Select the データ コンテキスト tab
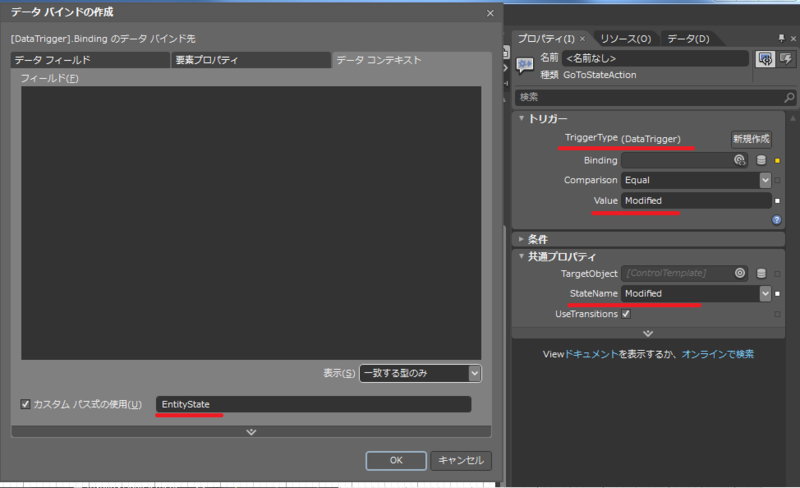 click(411, 60)
